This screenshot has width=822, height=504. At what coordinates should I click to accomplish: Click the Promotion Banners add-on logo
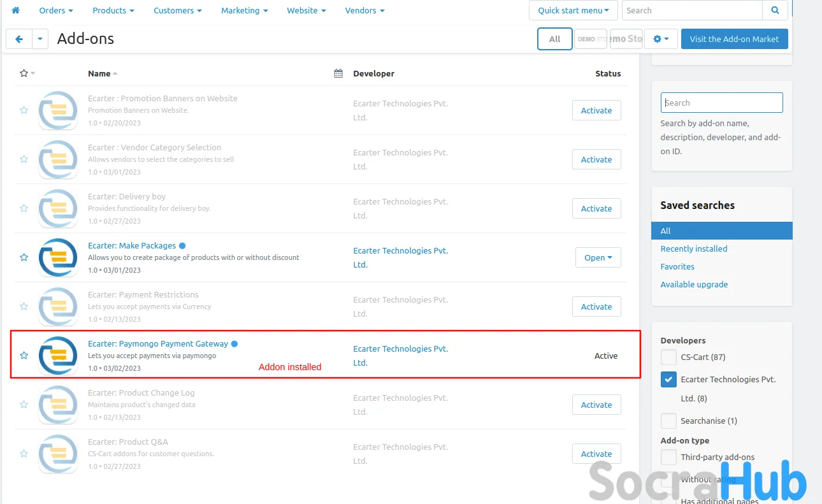coord(58,110)
